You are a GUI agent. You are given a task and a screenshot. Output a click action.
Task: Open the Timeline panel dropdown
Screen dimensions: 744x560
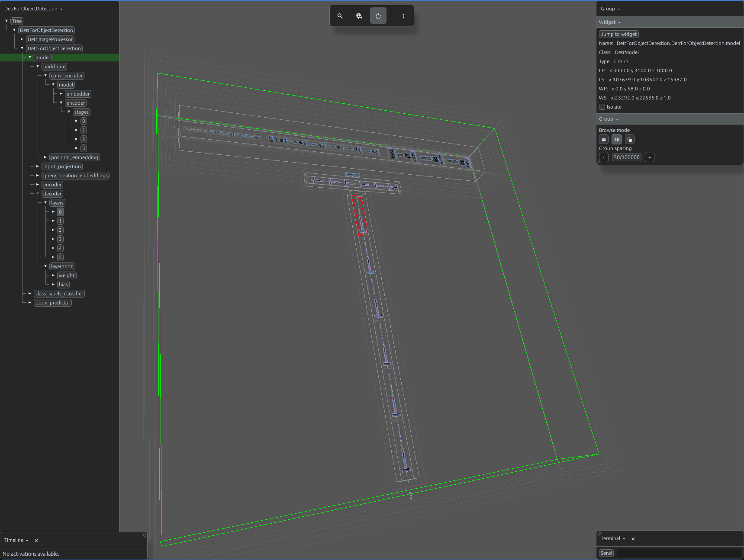coord(16,540)
